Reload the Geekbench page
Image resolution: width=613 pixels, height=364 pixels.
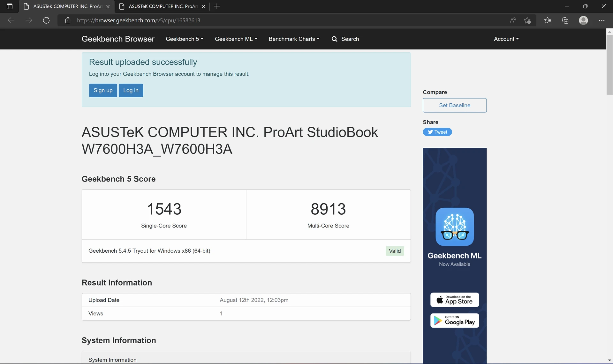46,20
